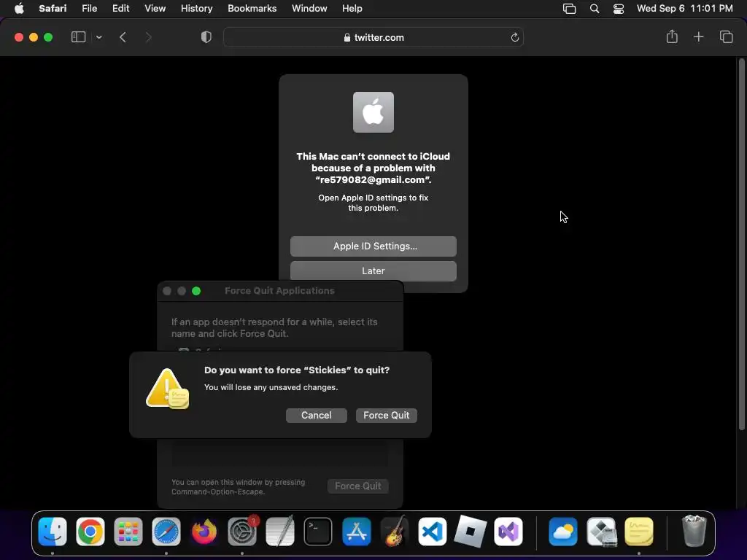This screenshot has width=747, height=560.
Task: Open Finder from the Dock
Action: coord(53,532)
